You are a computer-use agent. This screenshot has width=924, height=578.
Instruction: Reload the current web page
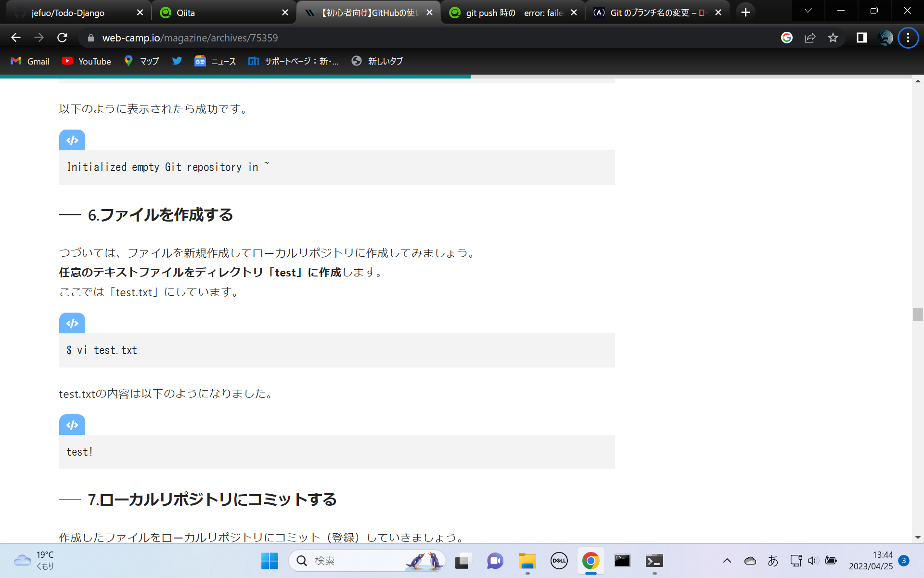click(x=62, y=38)
